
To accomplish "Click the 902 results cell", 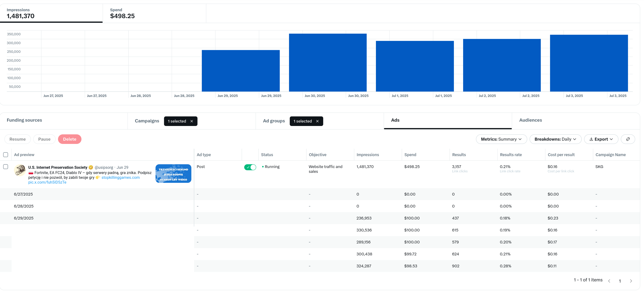I will [455, 266].
